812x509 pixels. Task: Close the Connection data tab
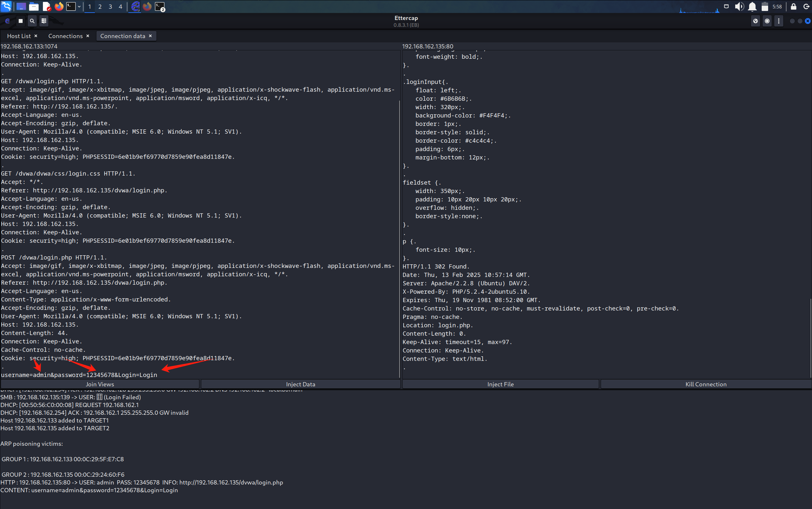pyautogui.click(x=150, y=36)
